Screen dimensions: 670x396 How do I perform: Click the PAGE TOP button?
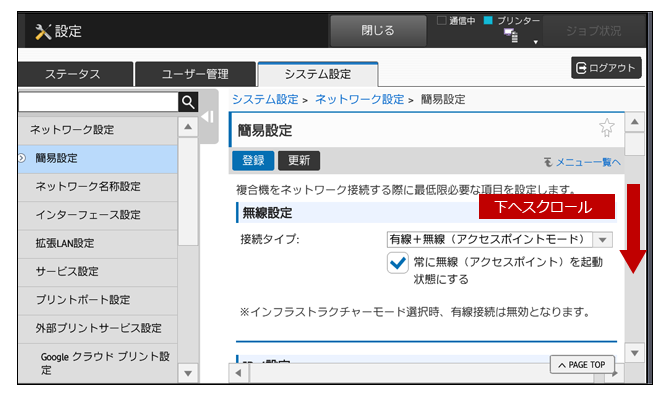(582, 365)
